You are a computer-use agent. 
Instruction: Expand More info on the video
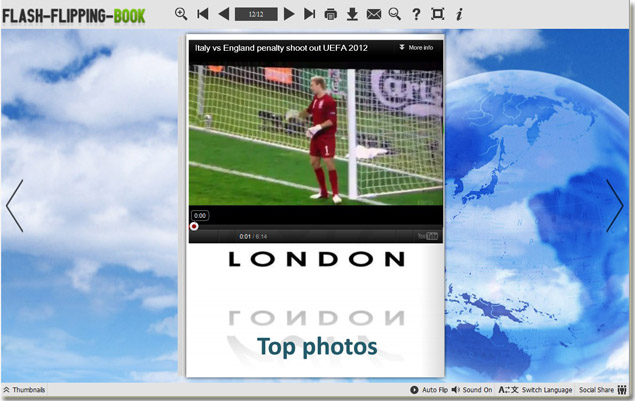[x=416, y=48]
